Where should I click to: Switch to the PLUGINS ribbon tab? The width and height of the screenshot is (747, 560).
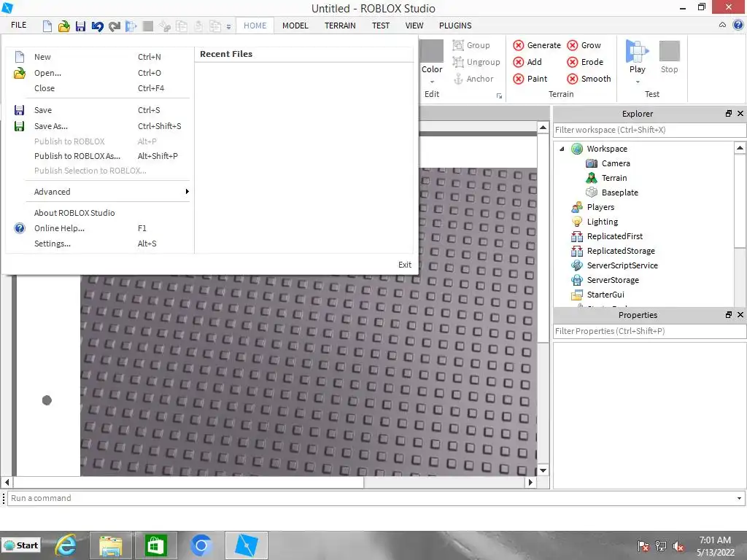[455, 26]
